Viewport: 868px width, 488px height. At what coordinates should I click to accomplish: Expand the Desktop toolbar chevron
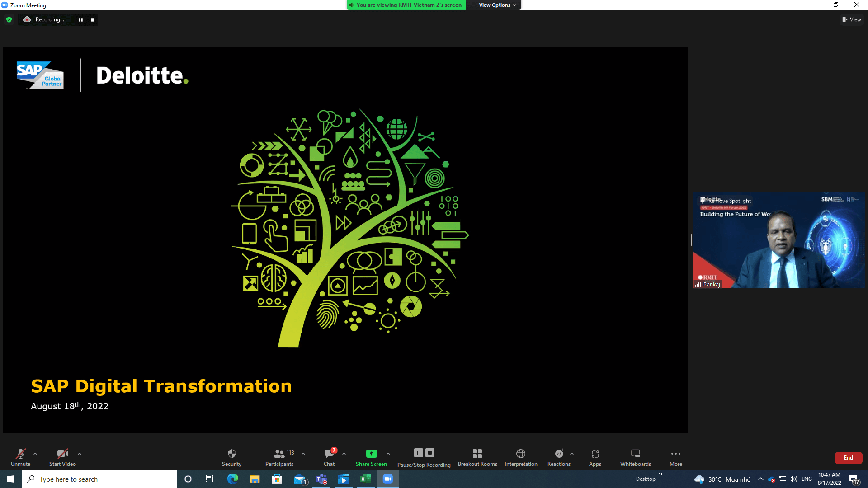tap(660, 474)
